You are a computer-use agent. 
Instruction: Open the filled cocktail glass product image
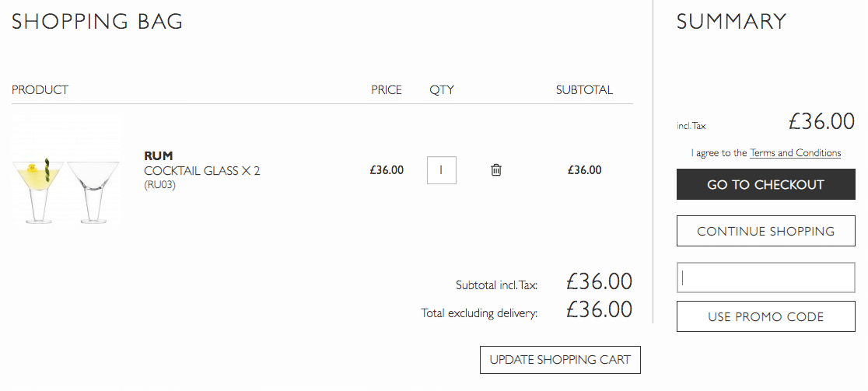click(38, 191)
